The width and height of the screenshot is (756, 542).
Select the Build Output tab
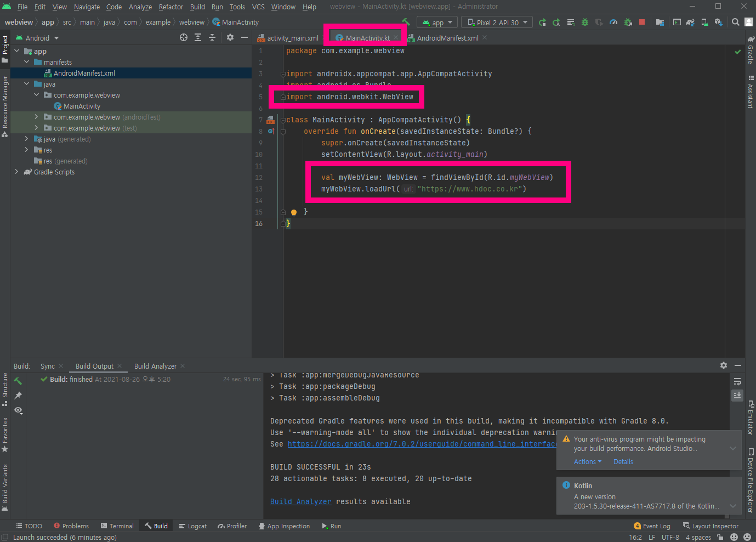pyautogui.click(x=94, y=366)
